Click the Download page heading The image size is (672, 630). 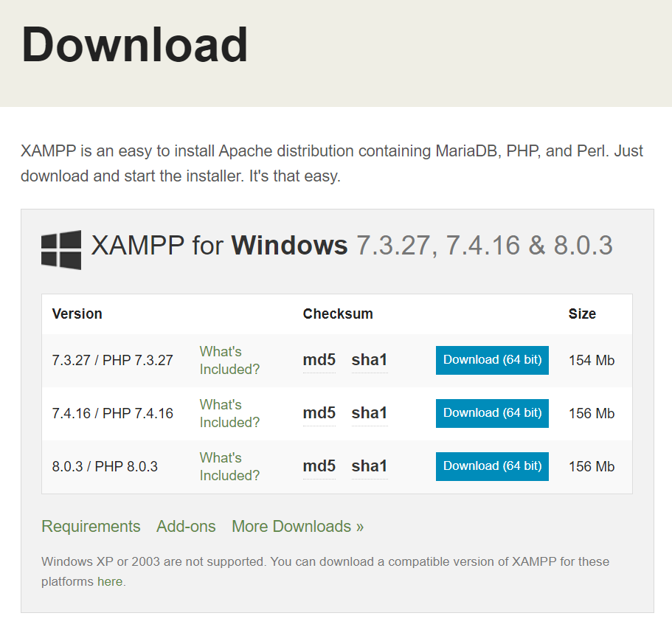tap(135, 45)
